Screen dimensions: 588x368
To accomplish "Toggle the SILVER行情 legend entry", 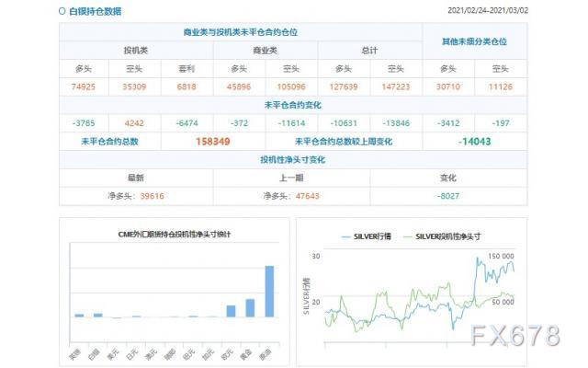I will [x=367, y=236].
